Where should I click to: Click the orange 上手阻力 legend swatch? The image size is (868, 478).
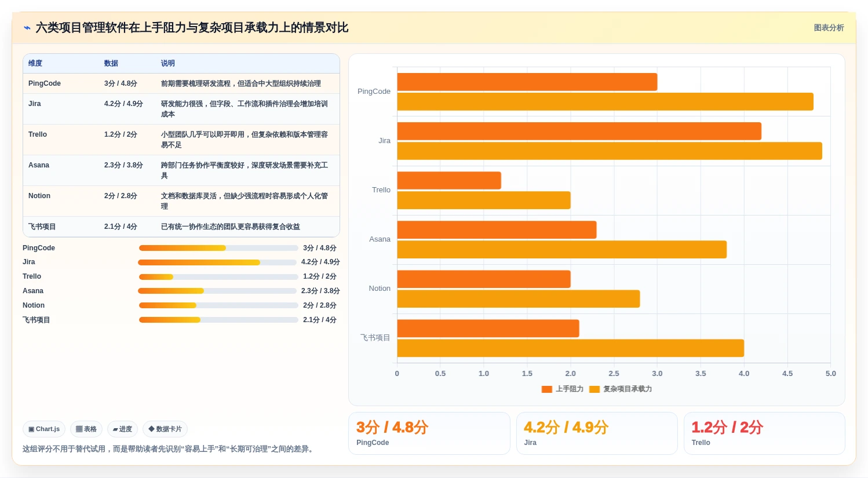pos(546,389)
